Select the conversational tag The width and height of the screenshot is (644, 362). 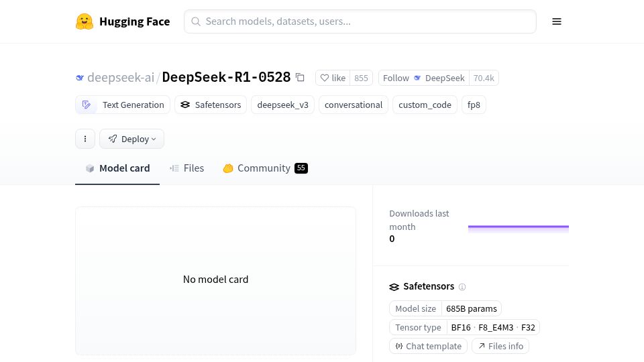[x=354, y=105]
